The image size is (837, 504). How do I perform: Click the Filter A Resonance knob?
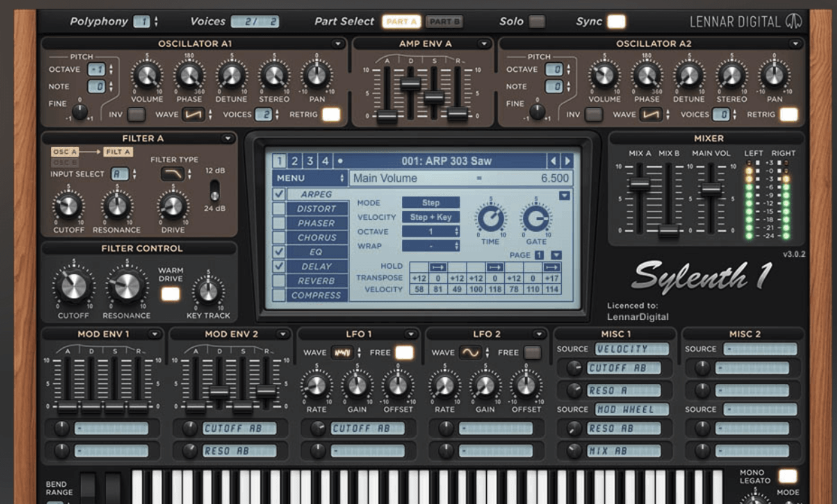coord(117,206)
